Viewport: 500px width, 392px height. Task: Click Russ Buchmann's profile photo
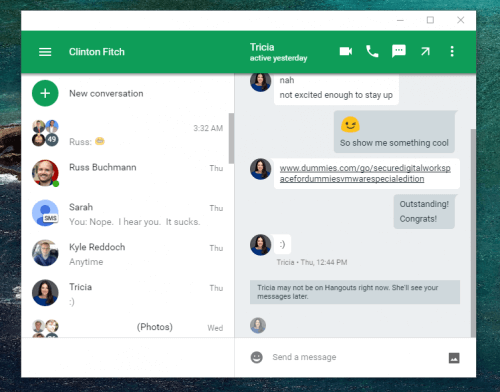tap(45, 173)
